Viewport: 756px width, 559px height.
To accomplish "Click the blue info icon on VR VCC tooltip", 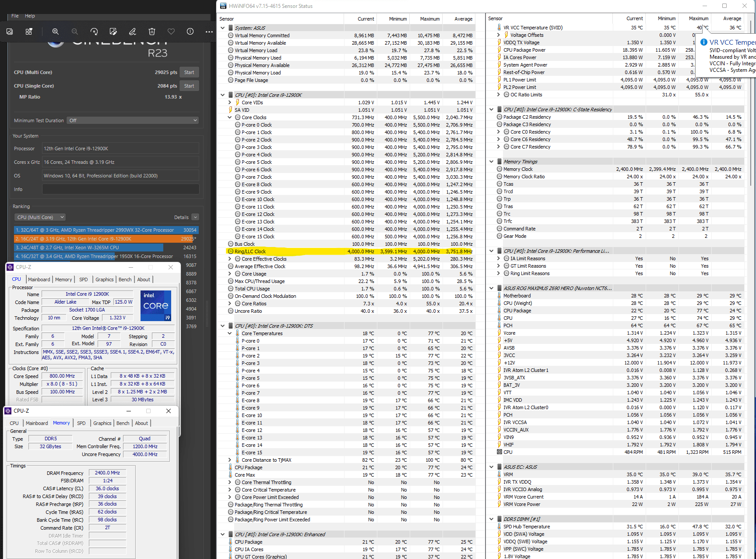I will coord(704,42).
